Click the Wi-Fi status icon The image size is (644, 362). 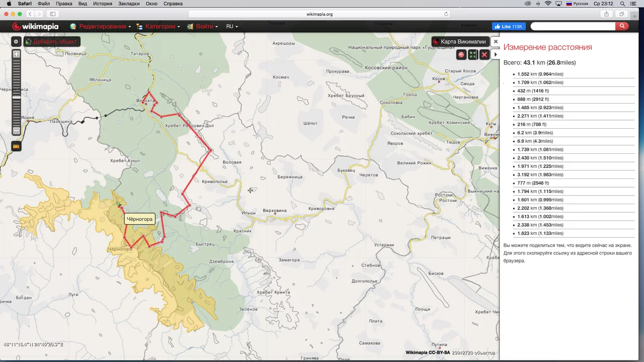coord(548,4)
